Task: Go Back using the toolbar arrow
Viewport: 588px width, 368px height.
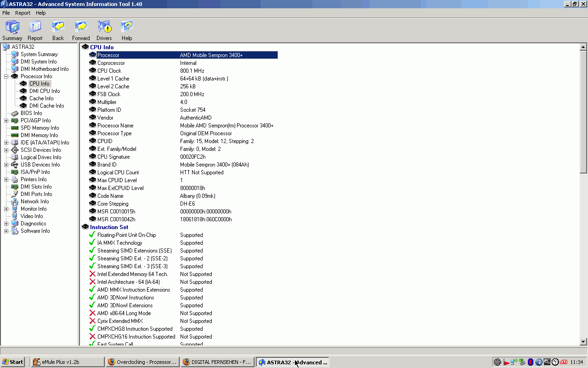Action: coord(58,31)
